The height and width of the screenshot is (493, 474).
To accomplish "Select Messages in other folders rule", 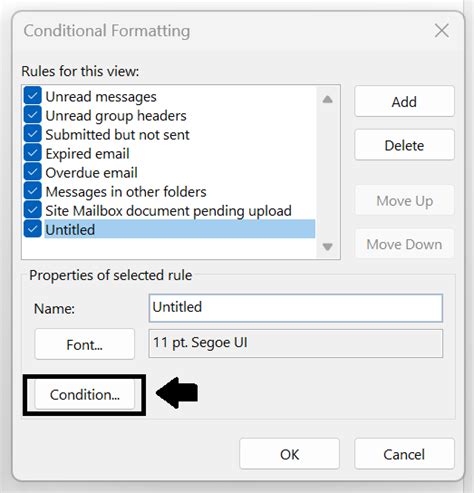I will point(126,192).
